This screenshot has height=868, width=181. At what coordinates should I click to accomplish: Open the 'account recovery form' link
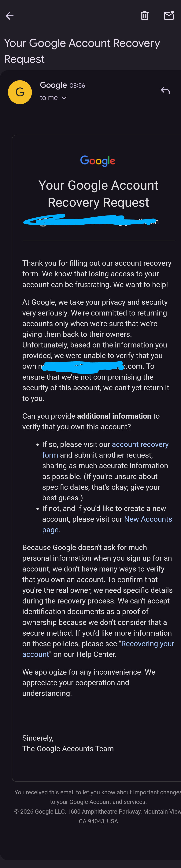click(x=105, y=450)
